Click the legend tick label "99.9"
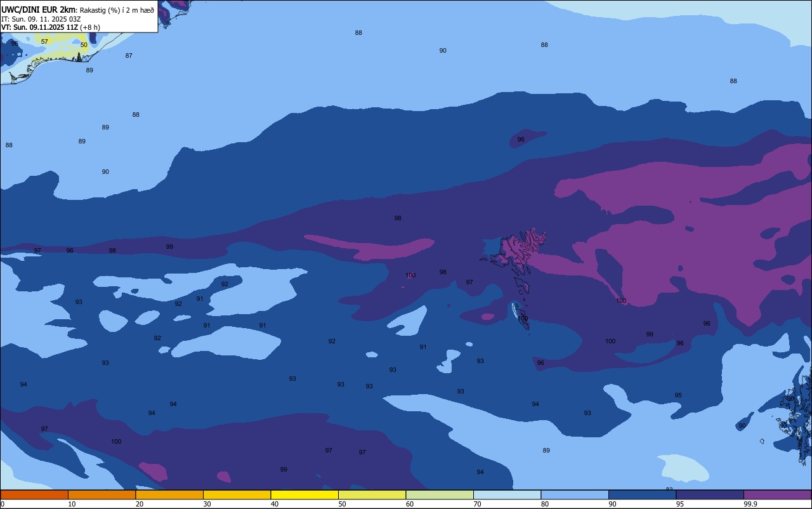 click(750, 504)
